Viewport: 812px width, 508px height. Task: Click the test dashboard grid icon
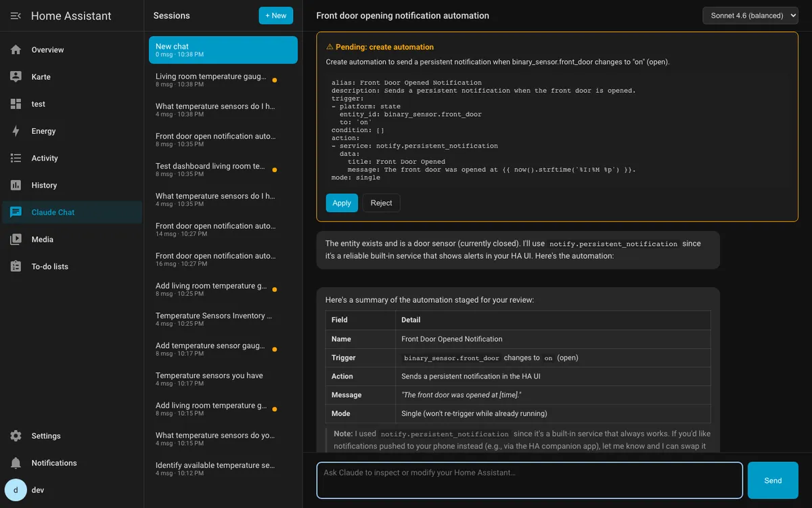click(16, 104)
